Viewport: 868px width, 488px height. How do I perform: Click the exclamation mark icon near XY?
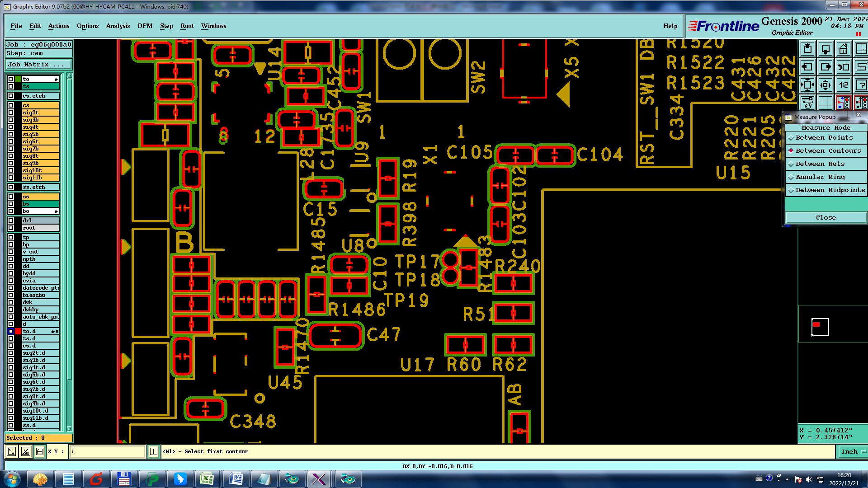point(154,451)
